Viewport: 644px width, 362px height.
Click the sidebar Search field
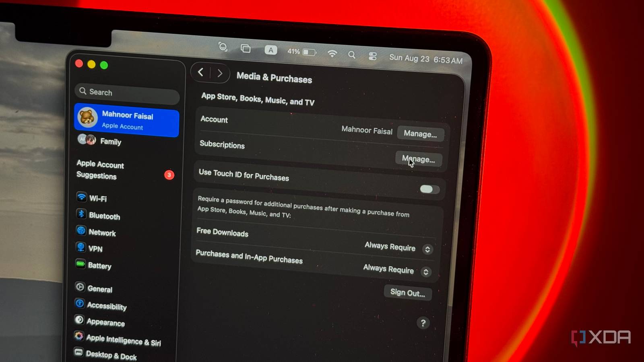coord(127,94)
